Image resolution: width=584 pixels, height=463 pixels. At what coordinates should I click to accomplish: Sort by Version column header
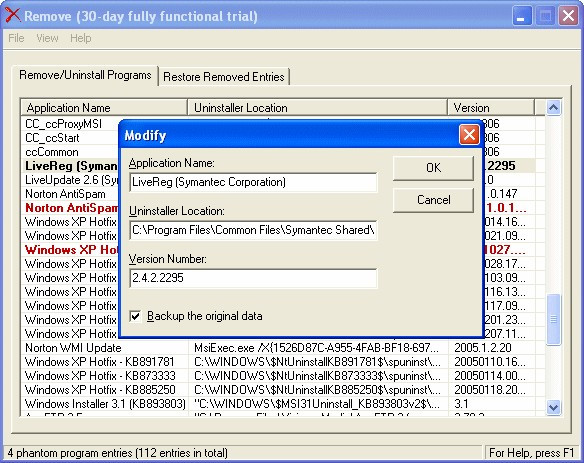[x=491, y=108]
